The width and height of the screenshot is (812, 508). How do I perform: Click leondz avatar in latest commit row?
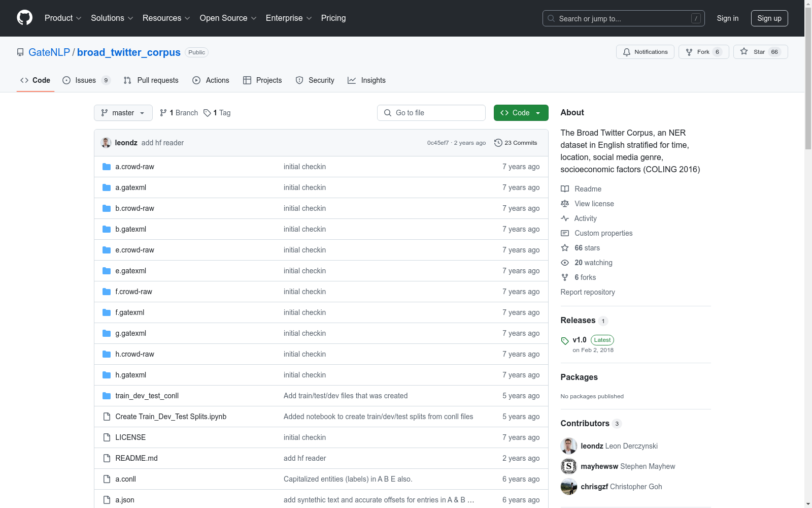click(106, 143)
